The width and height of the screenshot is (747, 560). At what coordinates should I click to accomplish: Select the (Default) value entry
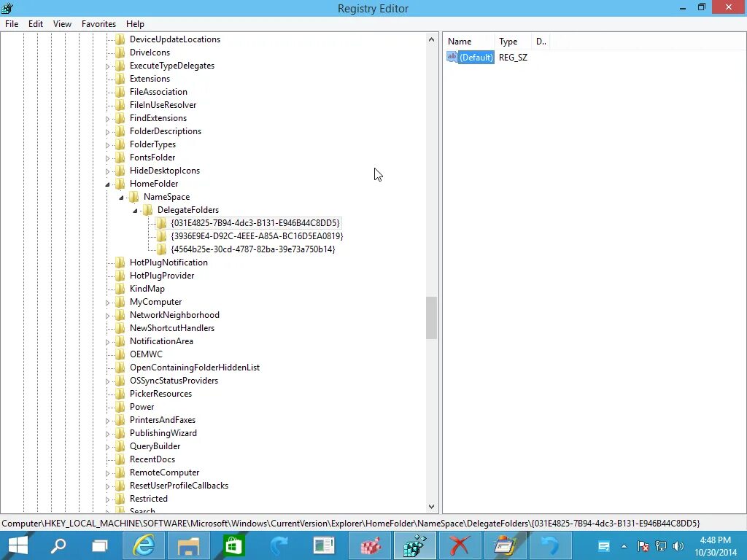[476, 58]
